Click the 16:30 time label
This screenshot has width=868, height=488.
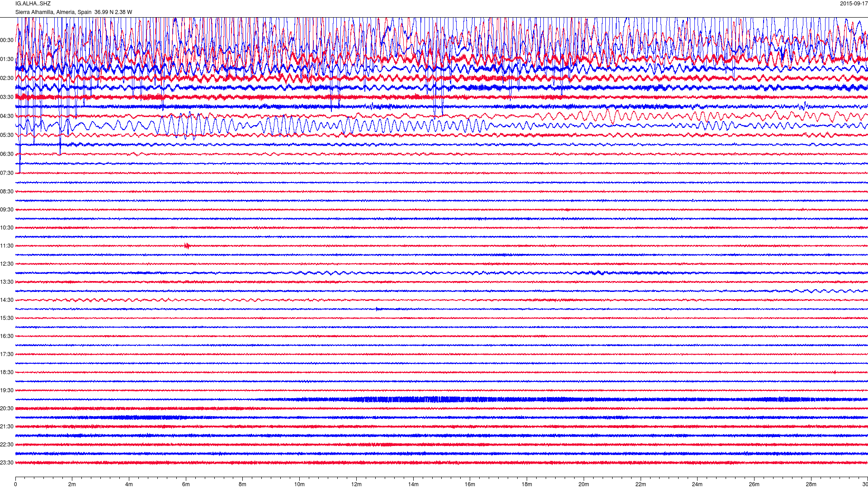(7, 336)
